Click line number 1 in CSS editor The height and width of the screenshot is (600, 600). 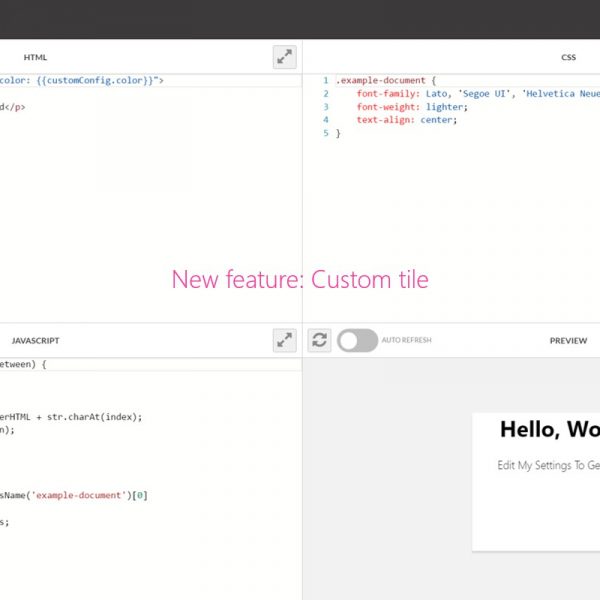coord(324,80)
